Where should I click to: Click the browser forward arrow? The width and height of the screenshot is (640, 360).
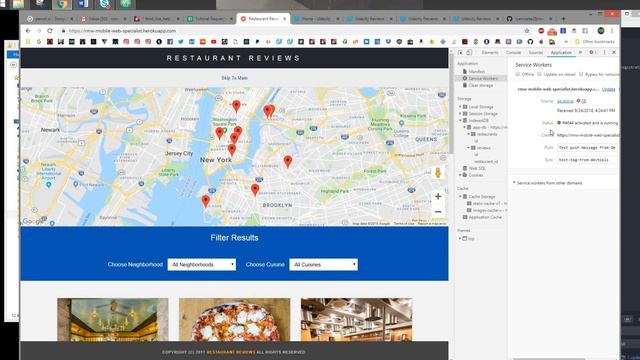tap(39, 31)
